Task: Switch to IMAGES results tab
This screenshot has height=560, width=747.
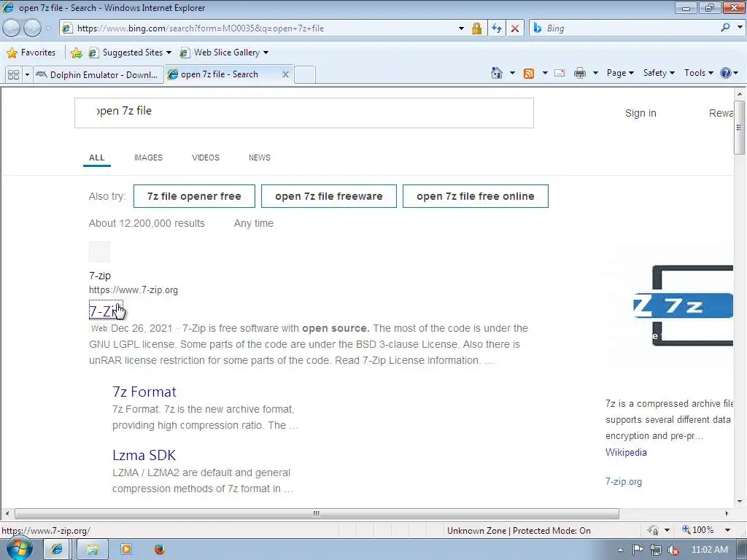Action: pos(148,157)
